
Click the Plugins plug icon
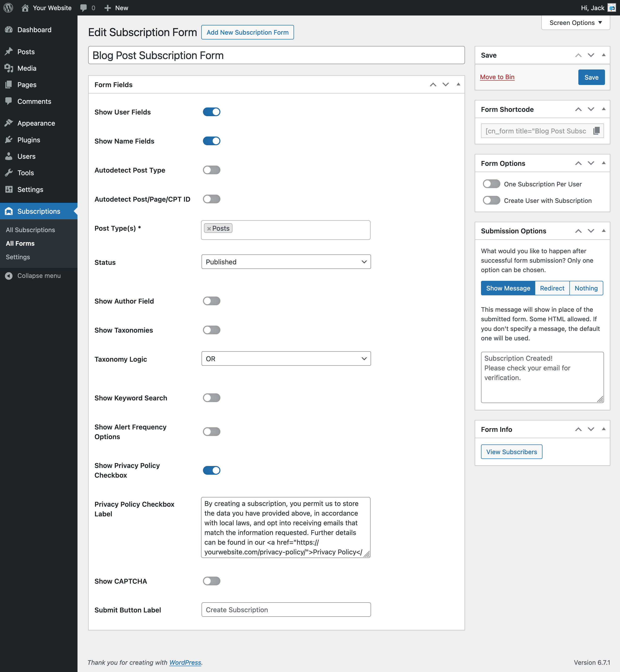(x=9, y=139)
